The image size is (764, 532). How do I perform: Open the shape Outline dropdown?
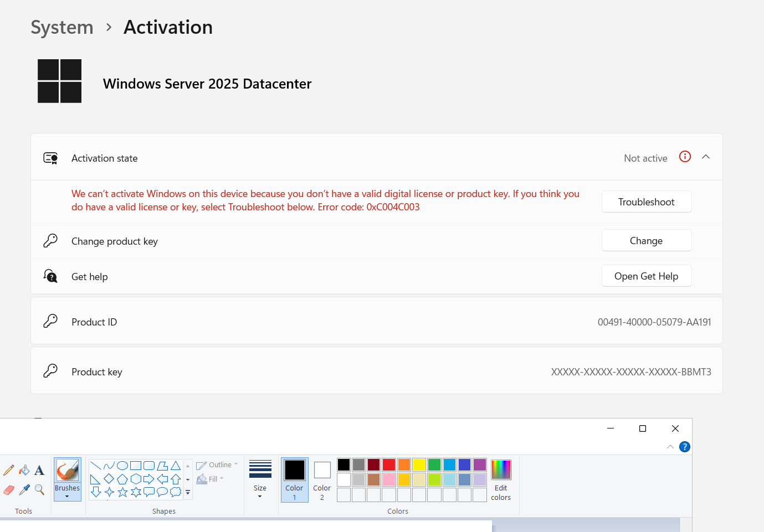(x=217, y=465)
